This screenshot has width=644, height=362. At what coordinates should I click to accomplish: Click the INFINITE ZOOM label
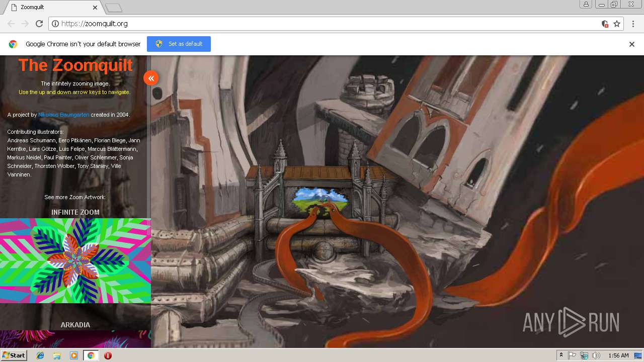[x=75, y=212]
